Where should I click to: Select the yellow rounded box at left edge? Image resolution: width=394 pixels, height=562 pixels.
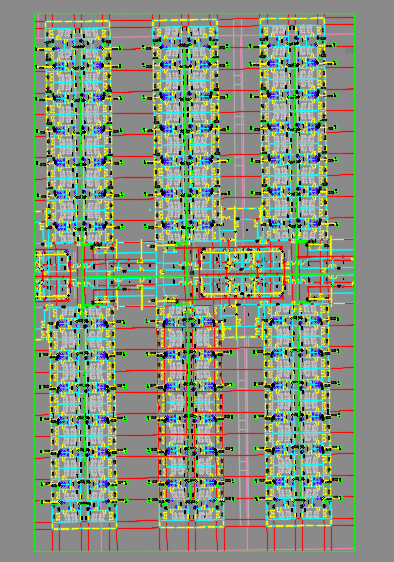(x=52, y=275)
